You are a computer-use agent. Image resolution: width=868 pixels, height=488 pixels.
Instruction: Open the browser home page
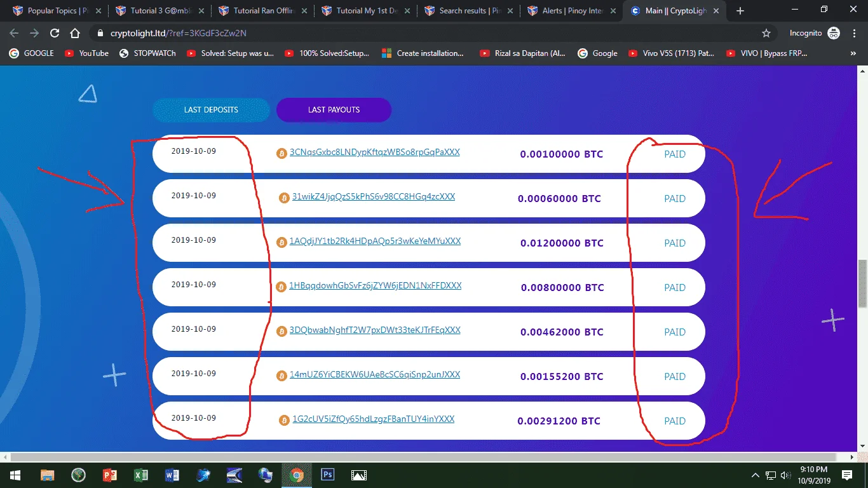pos(75,33)
